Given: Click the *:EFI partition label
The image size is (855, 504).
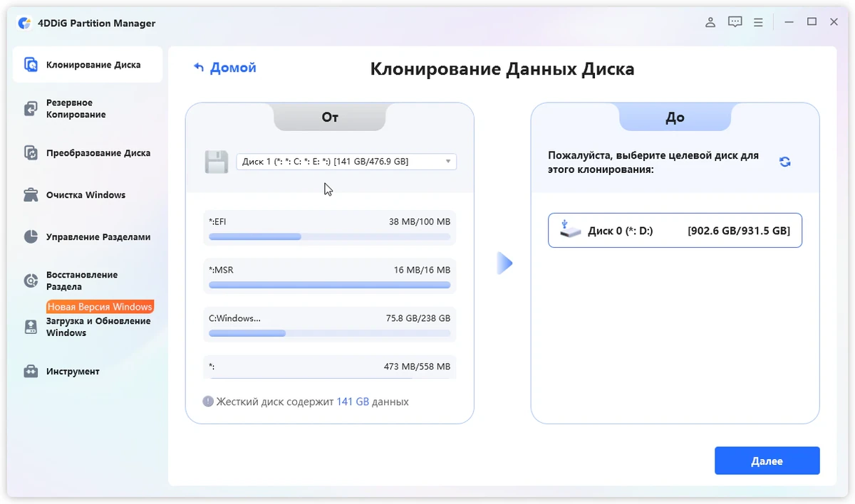Looking at the screenshot, I should pos(217,221).
